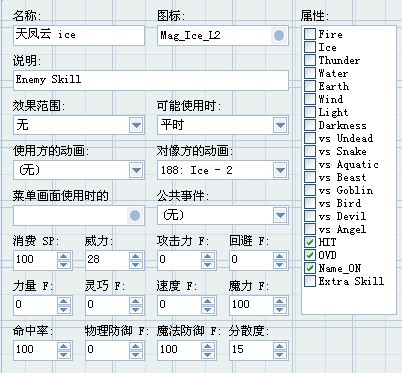402x373 pixels.
Task: Enable vs Undead attribute
Action: pos(310,138)
